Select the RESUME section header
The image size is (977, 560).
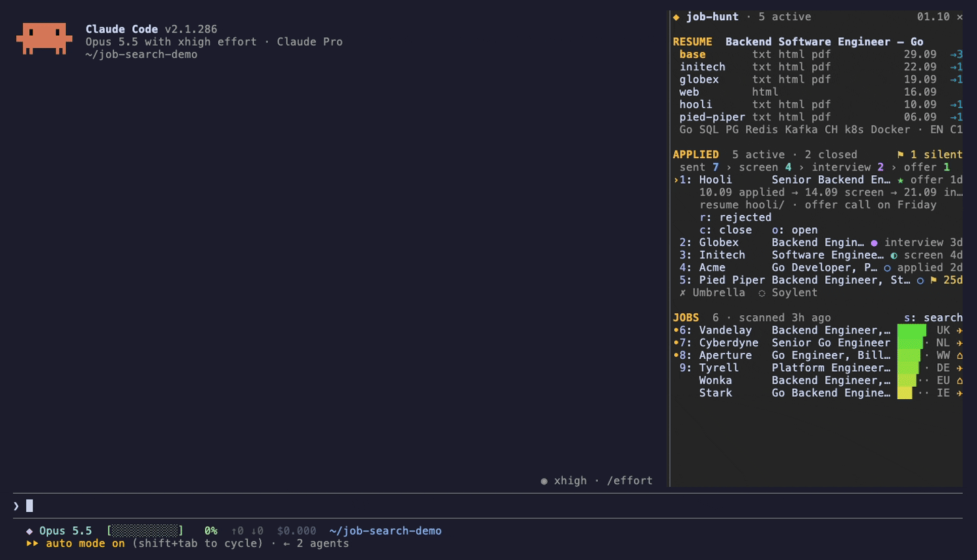[692, 42]
